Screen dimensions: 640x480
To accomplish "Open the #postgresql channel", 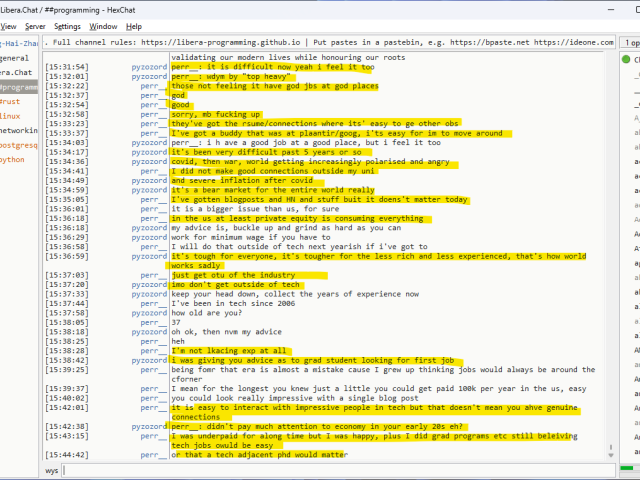I will 18,145.
